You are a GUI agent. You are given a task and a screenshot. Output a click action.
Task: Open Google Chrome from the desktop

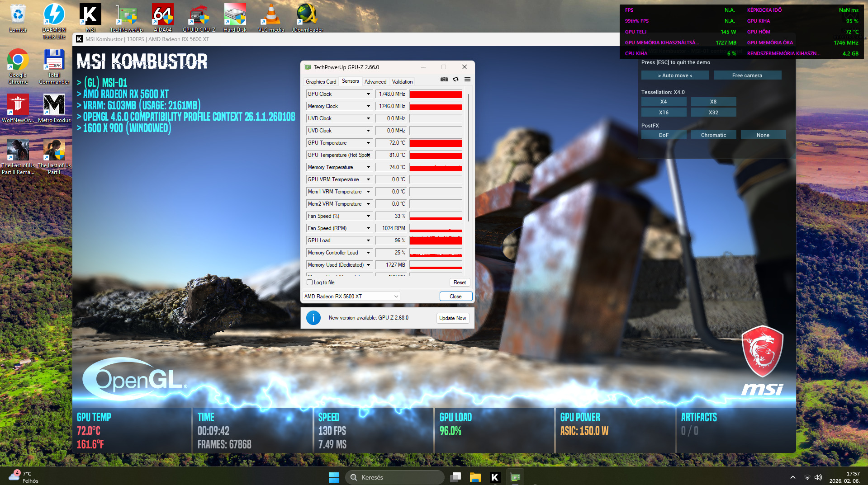tap(18, 66)
